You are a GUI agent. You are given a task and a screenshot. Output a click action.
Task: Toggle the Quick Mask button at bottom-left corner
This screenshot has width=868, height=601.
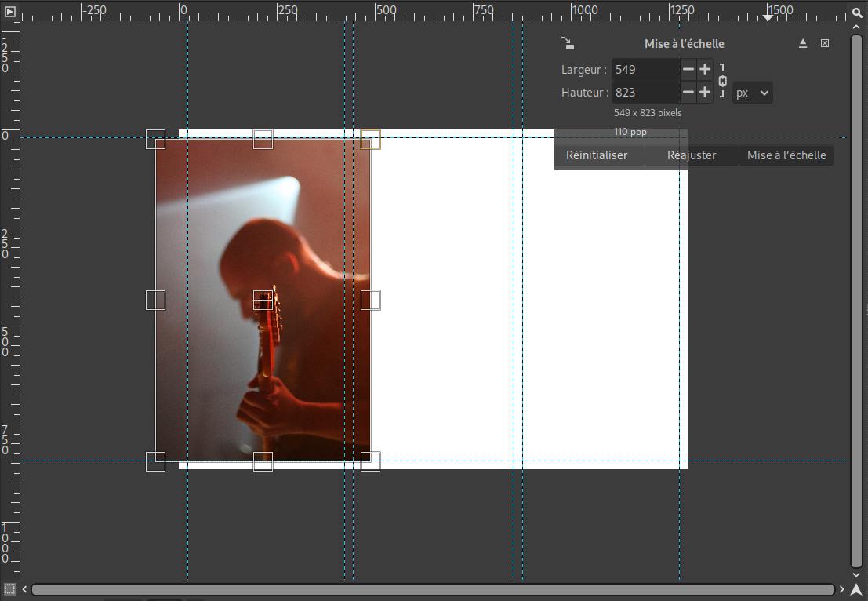tap(10, 588)
